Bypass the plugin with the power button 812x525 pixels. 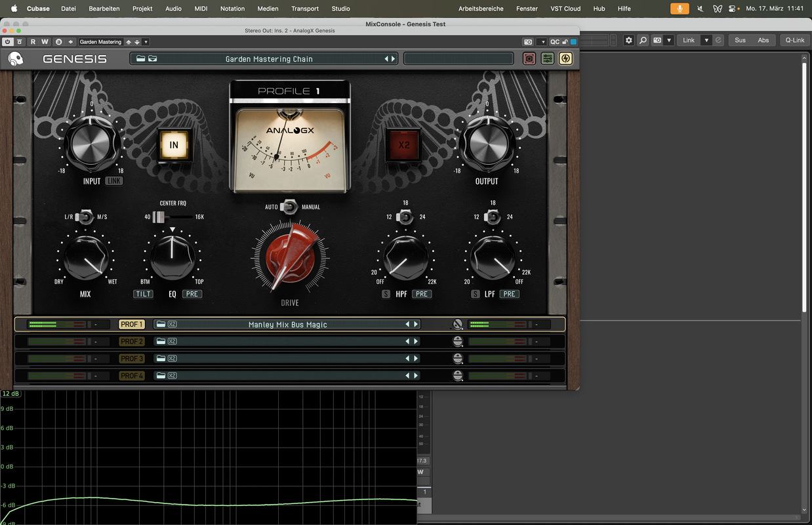[7, 42]
